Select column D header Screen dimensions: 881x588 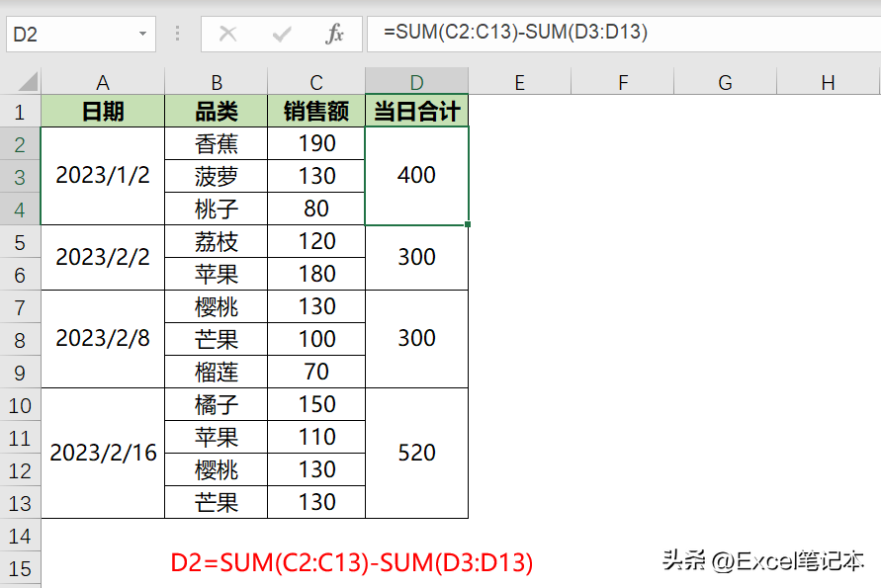(x=416, y=82)
